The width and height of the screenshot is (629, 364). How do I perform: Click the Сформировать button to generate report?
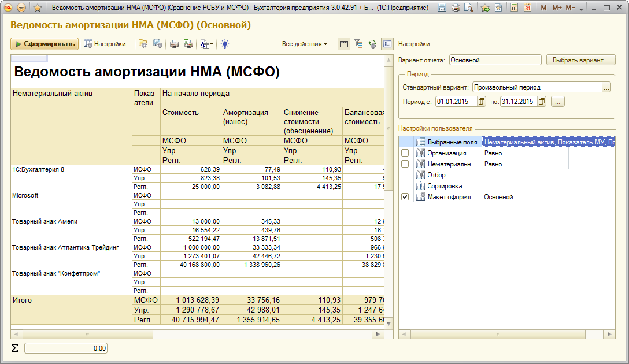45,44
